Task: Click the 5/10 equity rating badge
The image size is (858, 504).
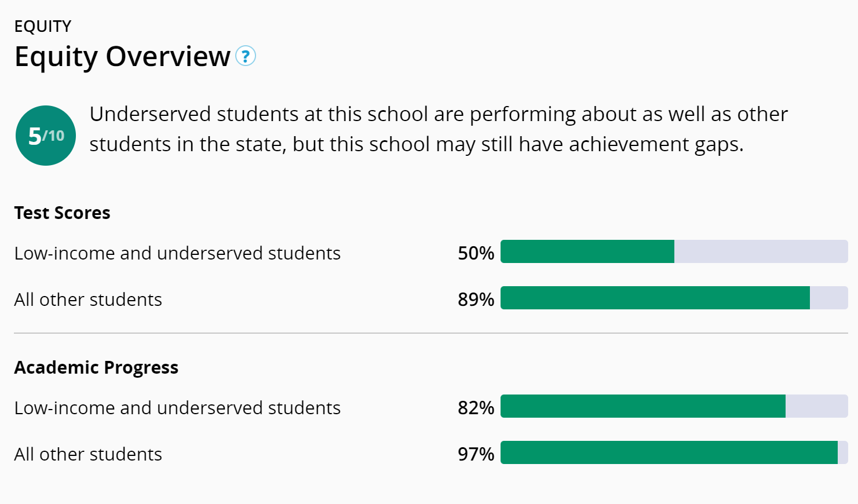Action: click(46, 136)
